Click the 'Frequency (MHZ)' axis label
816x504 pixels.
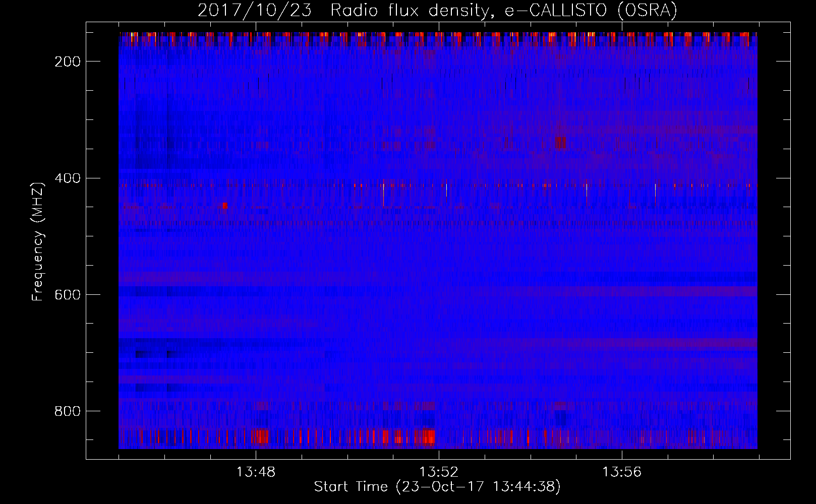click(38, 241)
